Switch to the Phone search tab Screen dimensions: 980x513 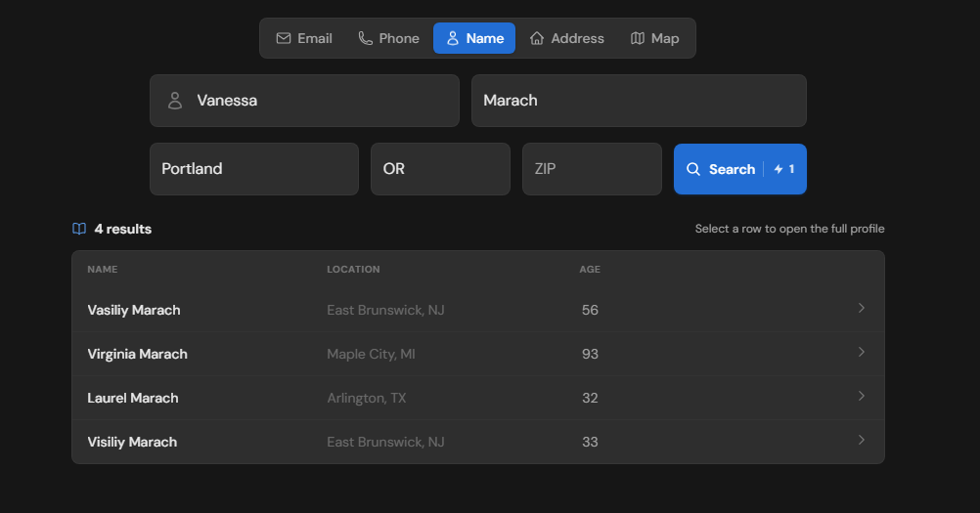coord(388,39)
